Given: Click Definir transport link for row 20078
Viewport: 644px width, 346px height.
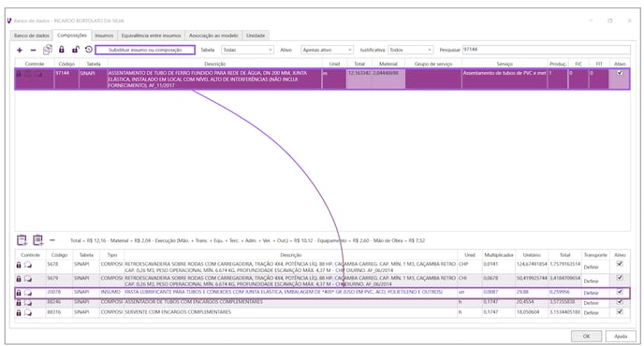Looking at the screenshot, I should 591,293.
